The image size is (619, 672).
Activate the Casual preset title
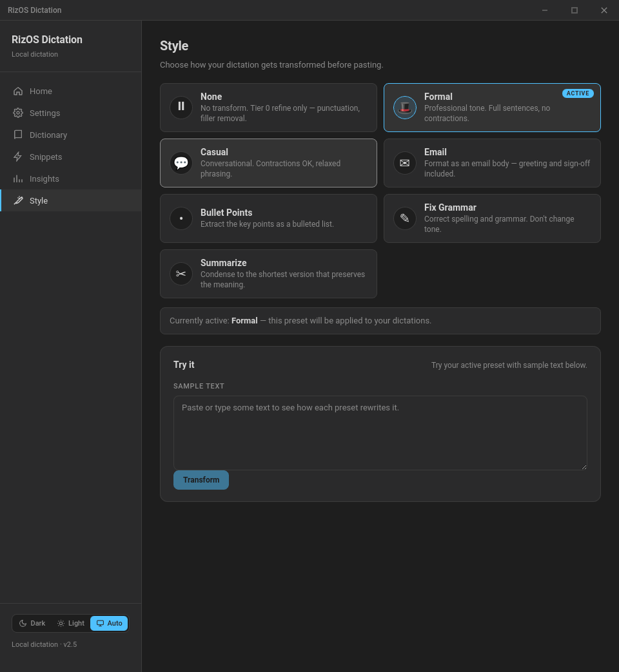(x=214, y=151)
